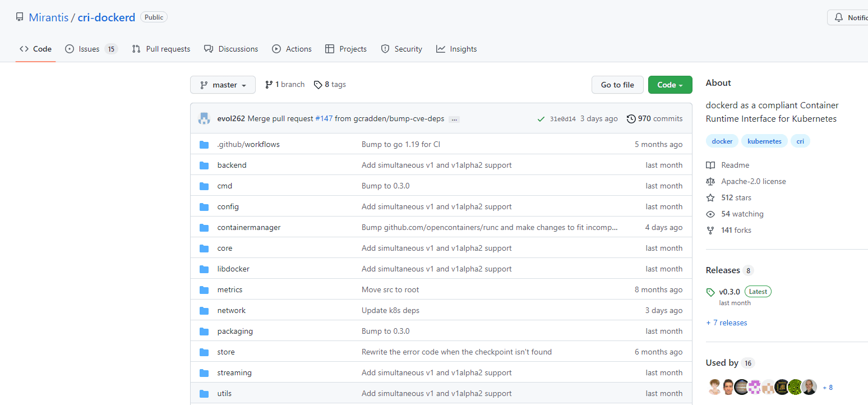Screen dimensions: 868x405
Task: Open the network folder name
Action: pyautogui.click(x=232, y=310)
